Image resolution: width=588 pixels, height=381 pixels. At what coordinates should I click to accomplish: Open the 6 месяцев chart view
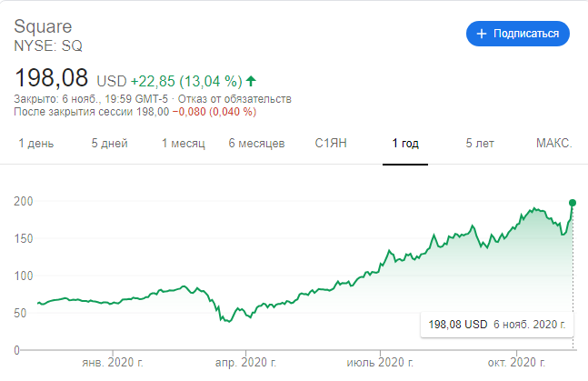point(257,144)
